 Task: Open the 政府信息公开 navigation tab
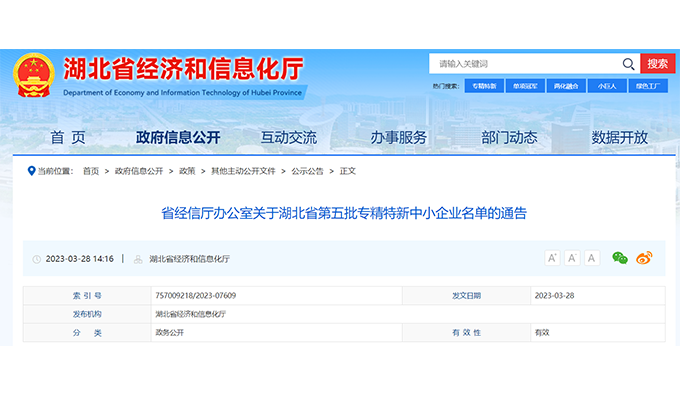tap(178, 137)
